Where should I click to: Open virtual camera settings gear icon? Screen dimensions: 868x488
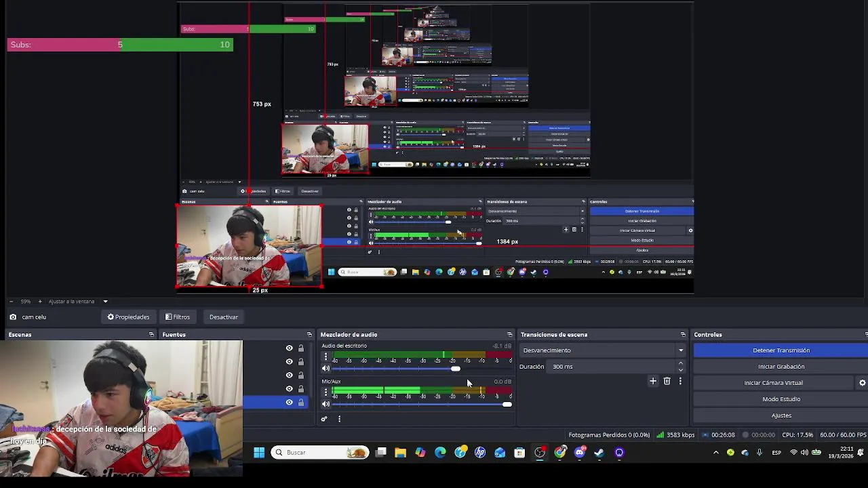tap(862, 383)
